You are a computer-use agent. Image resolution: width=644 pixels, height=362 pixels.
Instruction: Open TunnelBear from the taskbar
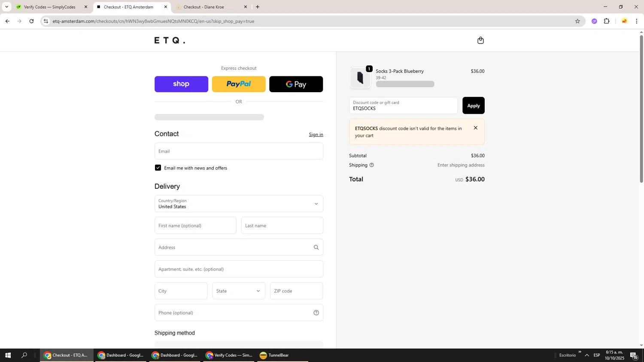[x=282, y=355]
